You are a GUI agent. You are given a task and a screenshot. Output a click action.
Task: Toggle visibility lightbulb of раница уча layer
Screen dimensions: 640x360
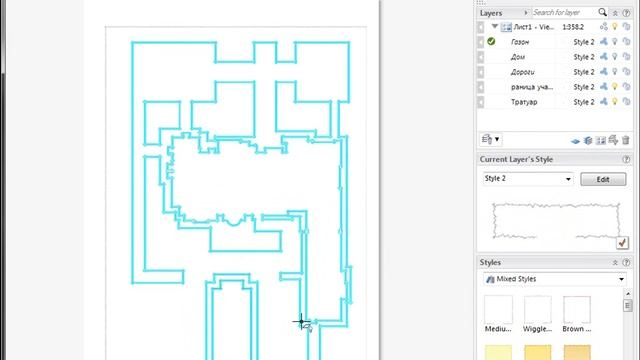[615, 87]
